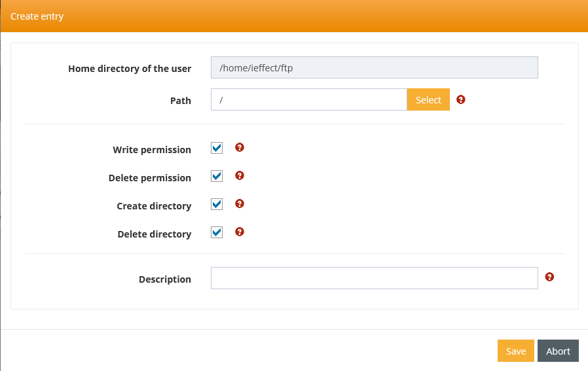Viewport: 588px width, 371px height.
Task: Turn off the Delete directory checkbox
Action: 217,233
